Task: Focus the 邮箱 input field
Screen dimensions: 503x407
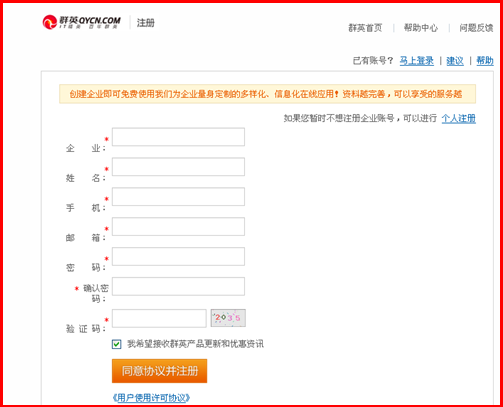Action: 178,226
